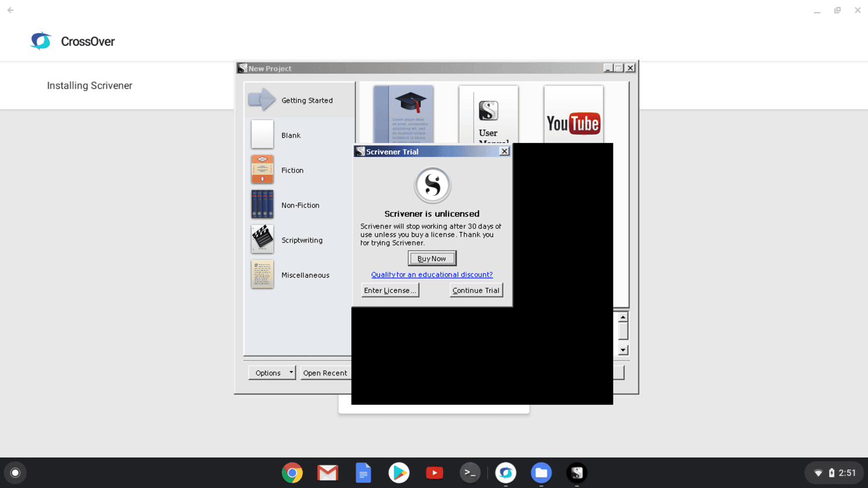868x488 pixels.
Task: Open Play Store from the shelf
Action: tap(399, 473)
